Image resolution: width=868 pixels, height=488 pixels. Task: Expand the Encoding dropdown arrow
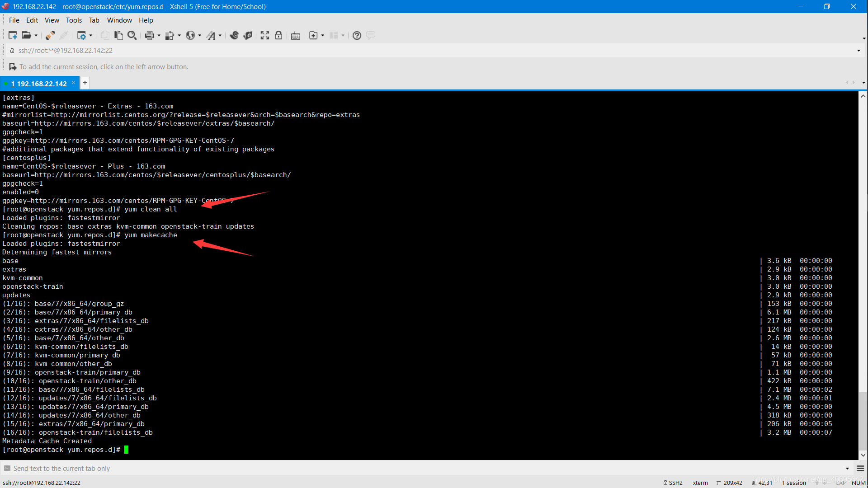click(x=199, y=35)
